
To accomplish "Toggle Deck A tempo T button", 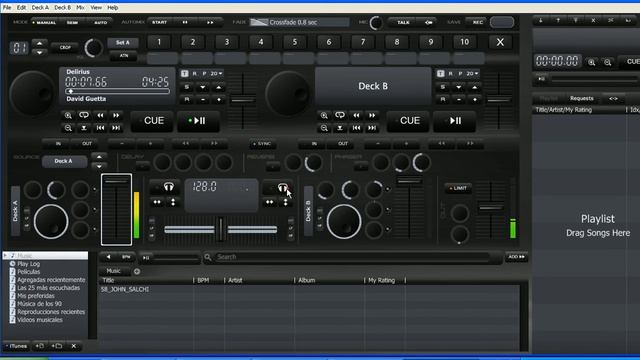I will coord(184,73).
